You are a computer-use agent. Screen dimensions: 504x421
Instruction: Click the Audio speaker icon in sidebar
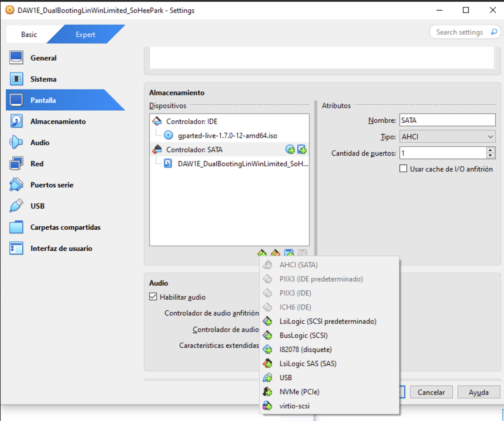(16, 143)
